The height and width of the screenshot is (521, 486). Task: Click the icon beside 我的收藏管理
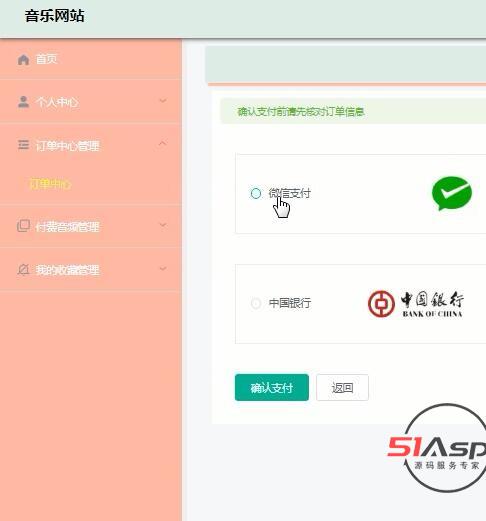[23, 269]
